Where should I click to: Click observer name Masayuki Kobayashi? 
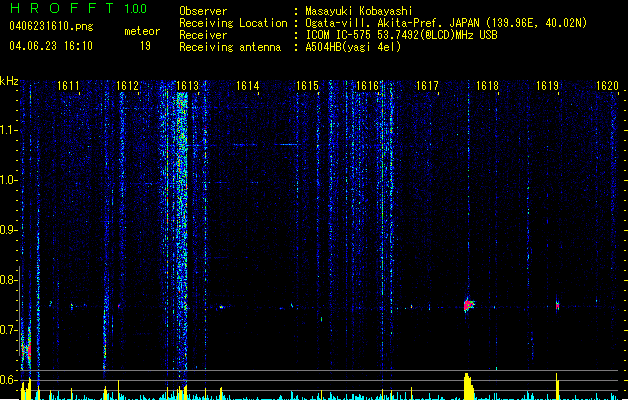[359, 11]
